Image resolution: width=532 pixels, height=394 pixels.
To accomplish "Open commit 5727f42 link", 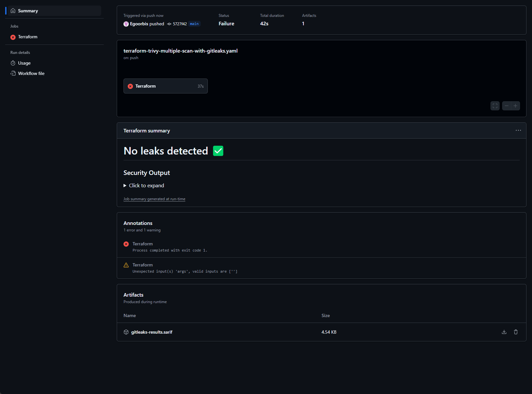I will click(x=180, y=24).
